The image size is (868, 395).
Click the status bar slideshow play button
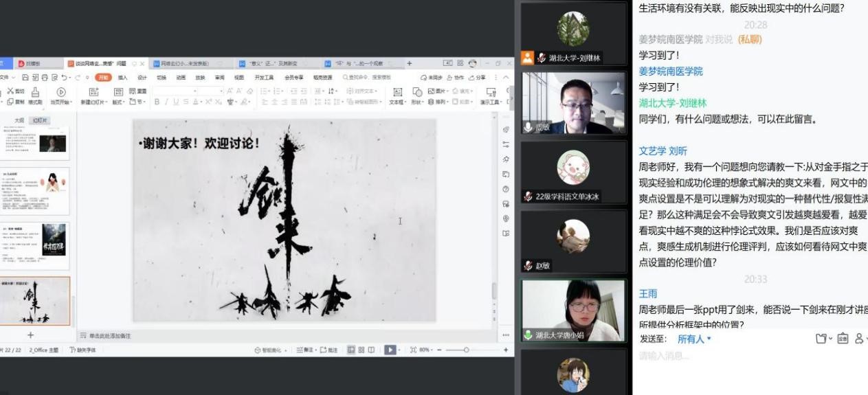[390, 350]
